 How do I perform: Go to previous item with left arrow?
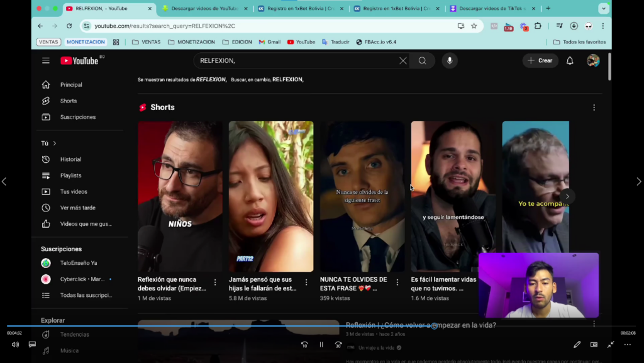(4, 181)
